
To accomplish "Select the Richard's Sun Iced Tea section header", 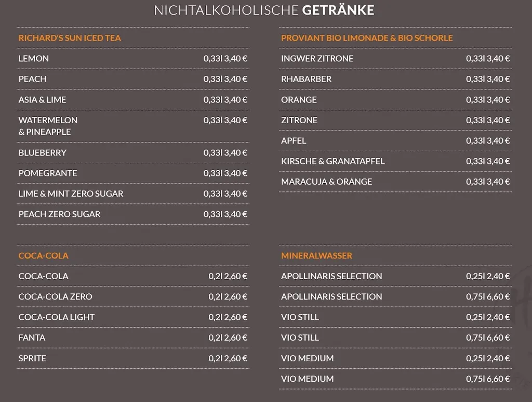I will point(70,38).
